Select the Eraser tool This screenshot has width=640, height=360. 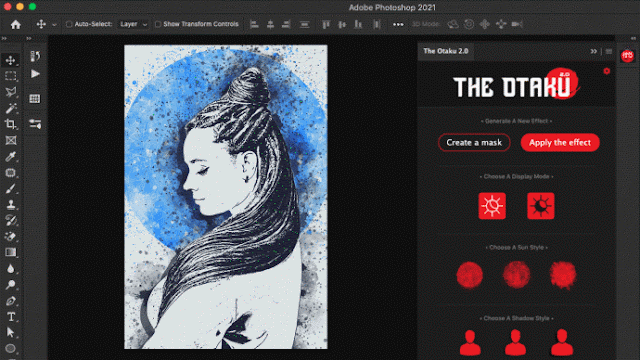(x=11, y=236)
